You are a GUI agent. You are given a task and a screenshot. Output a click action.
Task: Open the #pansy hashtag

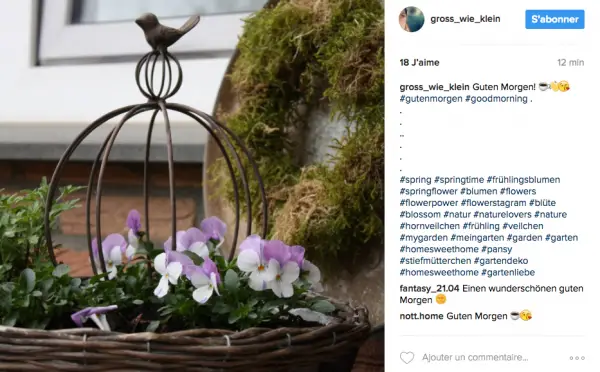(497, 249)
